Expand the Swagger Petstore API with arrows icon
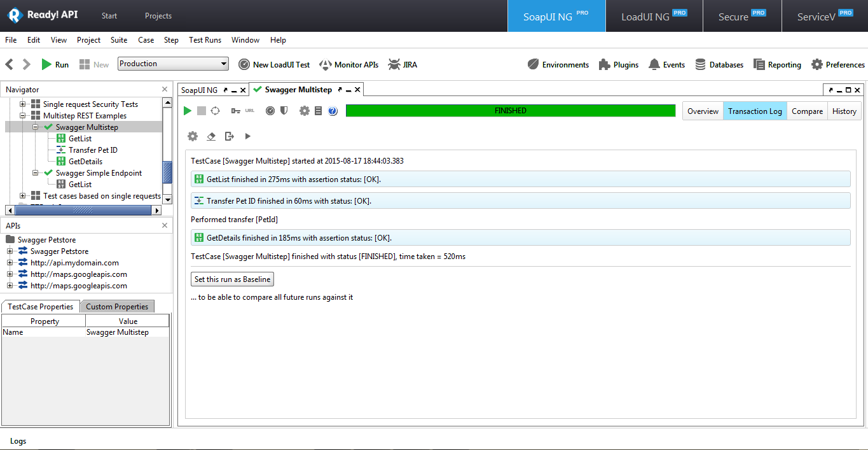This screenshot has height=450, width=868. point(10,251)
